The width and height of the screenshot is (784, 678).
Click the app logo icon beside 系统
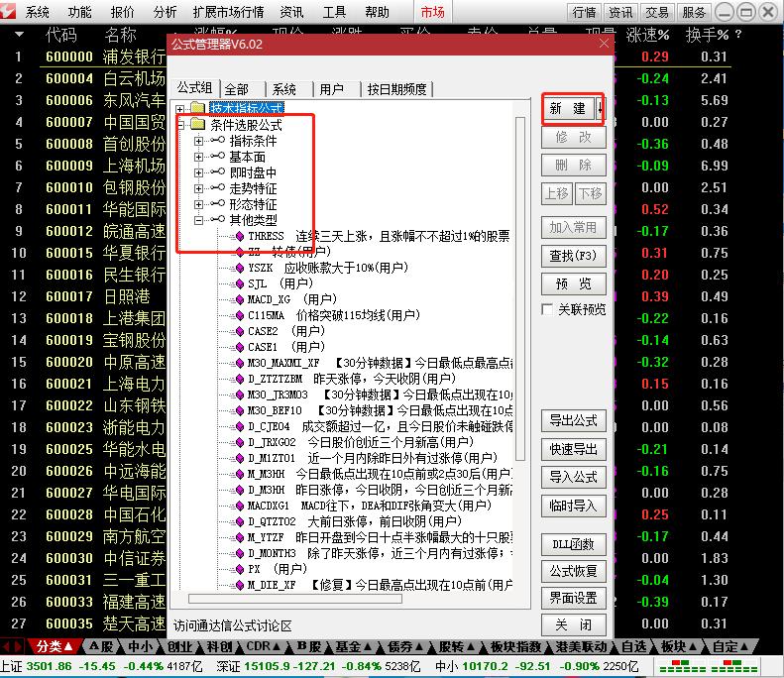pos(9,11)
